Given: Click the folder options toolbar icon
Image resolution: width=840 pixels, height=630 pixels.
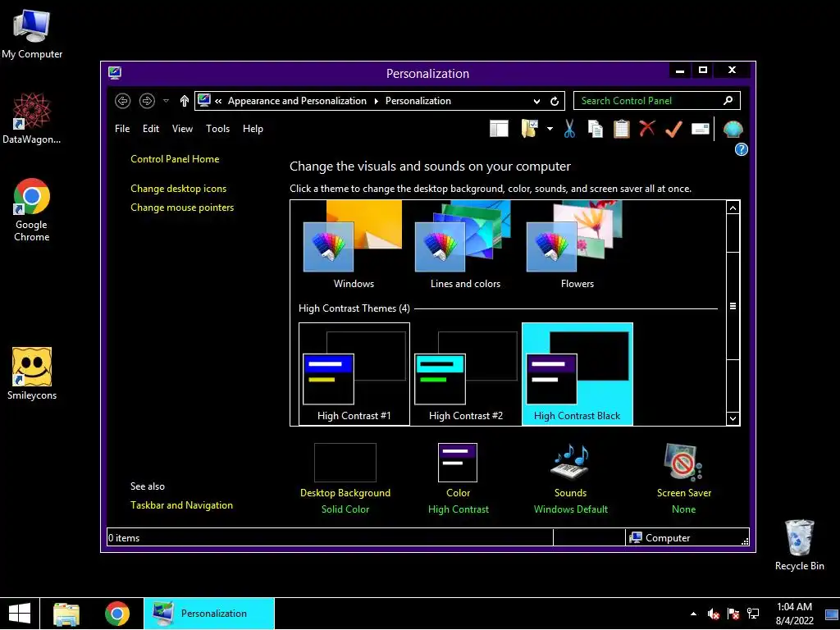Looking at the screenshot, I should click(529, 129).
